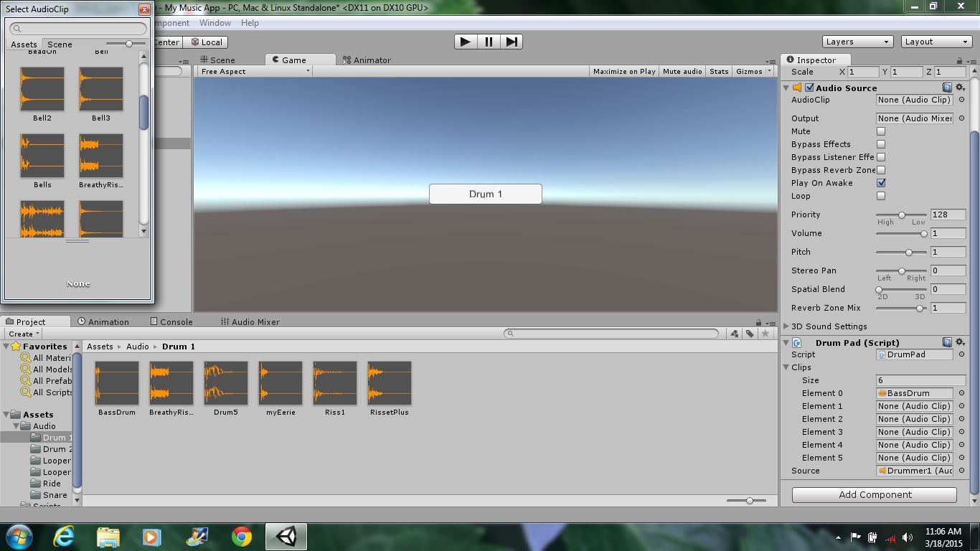
Task: Click the favorites star icon in Project toolbar
Action: [x=765, y=334]
